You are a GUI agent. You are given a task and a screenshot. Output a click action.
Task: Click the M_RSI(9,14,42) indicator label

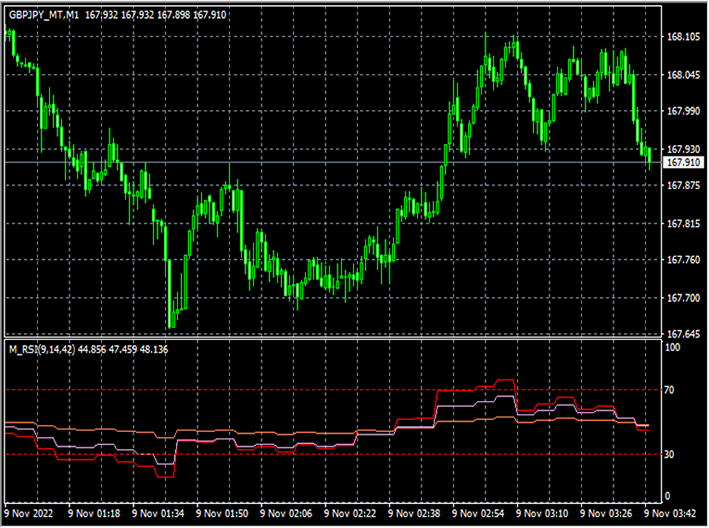point(42,349)
